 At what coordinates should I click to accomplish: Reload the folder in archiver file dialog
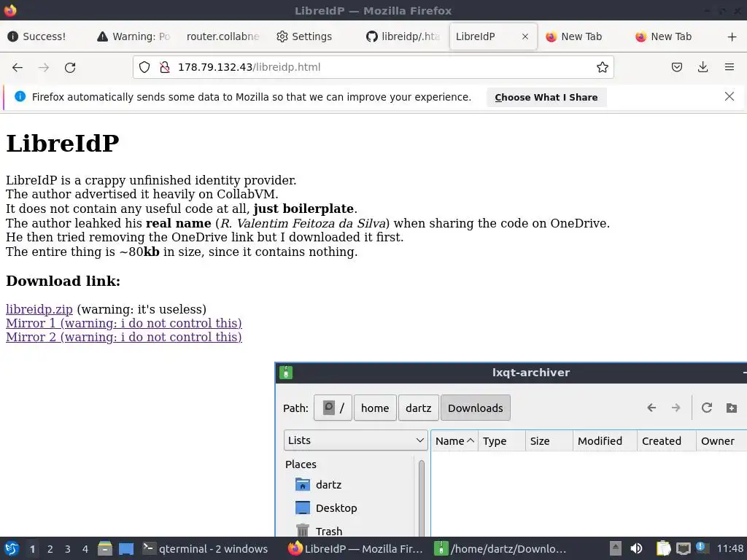[x=706, y=408]
